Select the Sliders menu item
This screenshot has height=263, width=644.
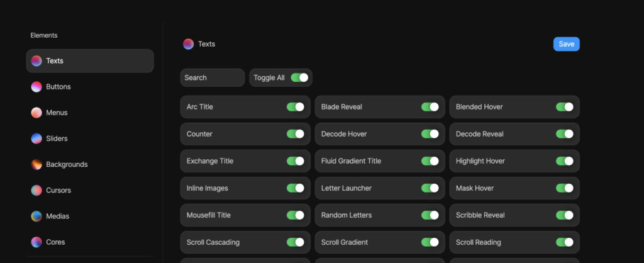[x=57, y=138]
